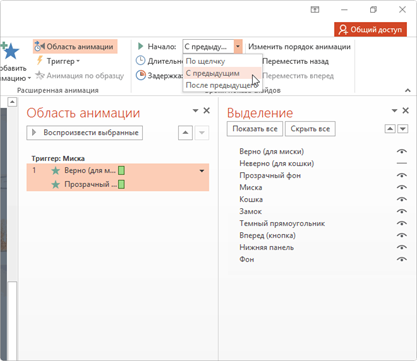Click the Триггер: Миска label
This screenshot has width=417, height=361.
coord(58,159)
